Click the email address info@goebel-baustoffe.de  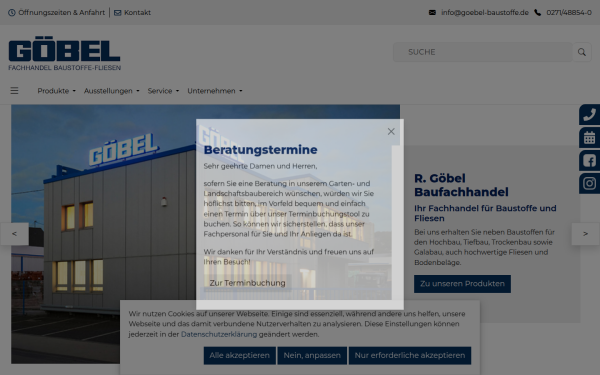point(484,13)
